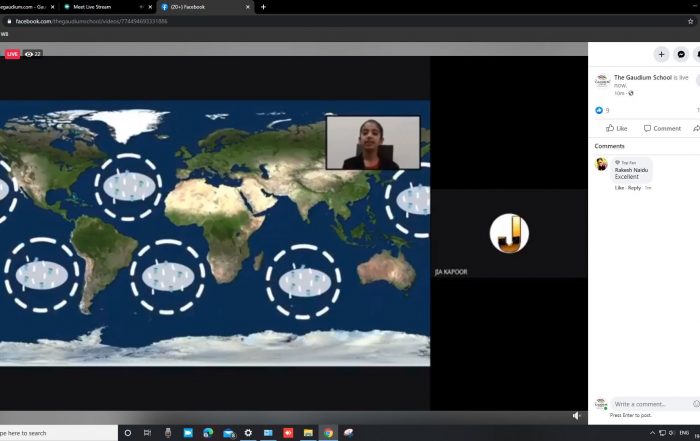Open the Create plus menu on Facebook
This screenshot has width=700, height=441.
pyautogui.click(x=661, y=54)
